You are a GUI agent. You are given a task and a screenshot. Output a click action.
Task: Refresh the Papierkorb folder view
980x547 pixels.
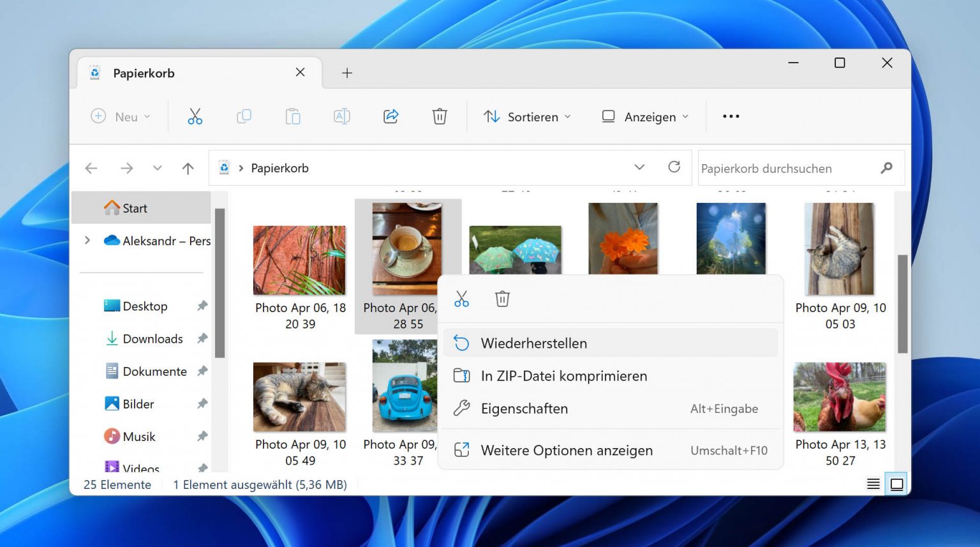pos(674,167)
